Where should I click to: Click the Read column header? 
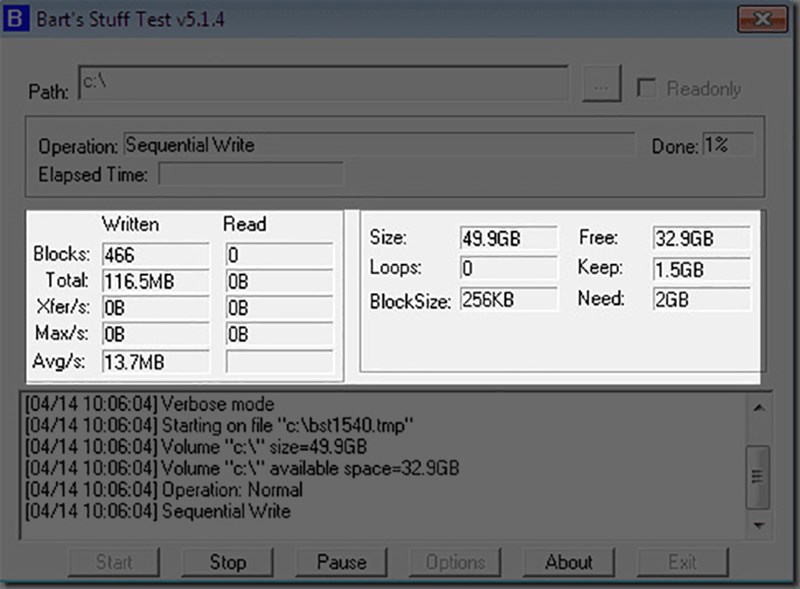[245, 224]
